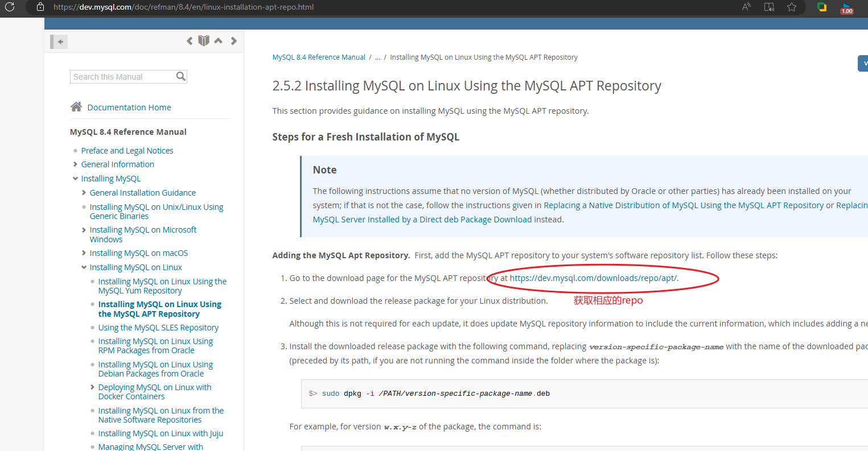This screenshot has height=451, width=868.
Task: Click the page title 2.5.2 Installing MySQL heading
Action: point(467,86)
